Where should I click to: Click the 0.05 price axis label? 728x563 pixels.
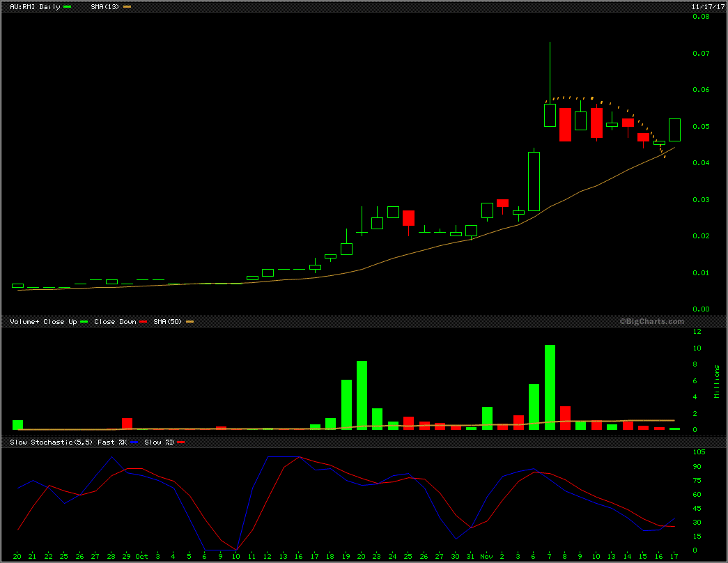click(x=701, y=126)
